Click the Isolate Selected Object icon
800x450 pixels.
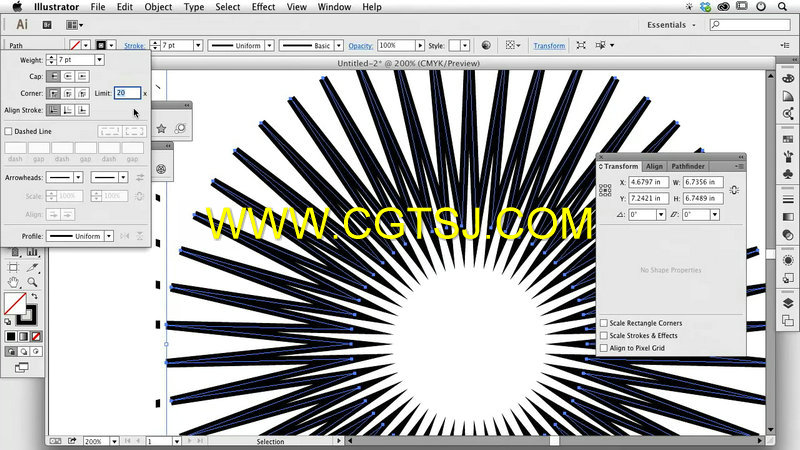[x=581, y=45]
